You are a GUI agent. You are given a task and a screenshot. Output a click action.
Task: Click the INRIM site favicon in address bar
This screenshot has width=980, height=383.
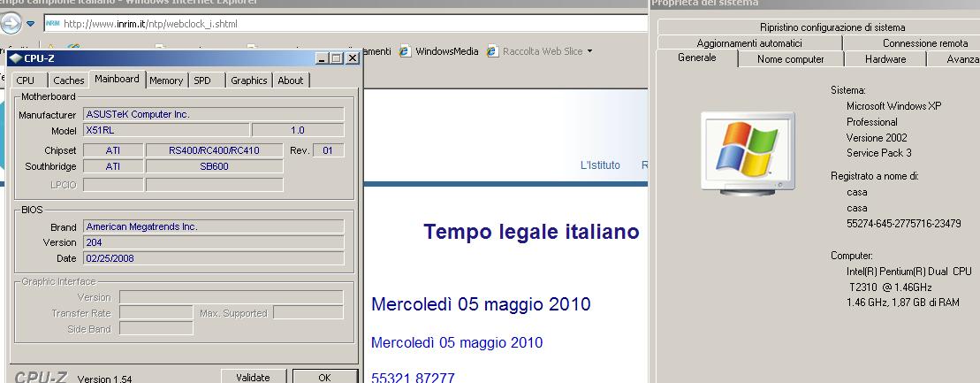52,24
